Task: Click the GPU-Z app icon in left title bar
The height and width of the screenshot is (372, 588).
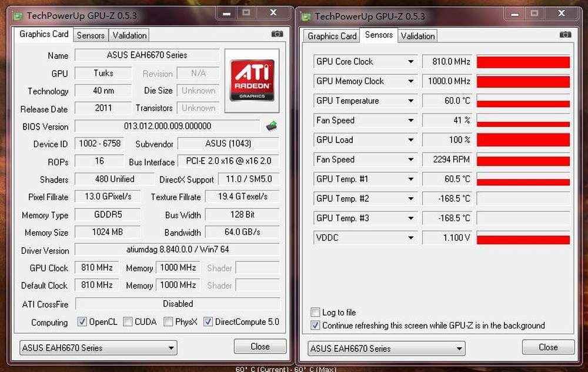Action: click(x=17, y=16)
